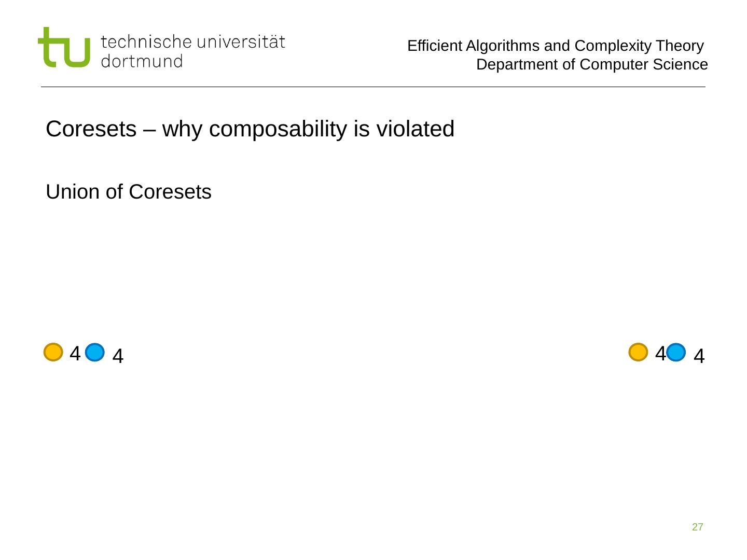Screen dimensions: 747x560
Task: Click the 'Union of Coresets' text
Action: coord(129,192)
